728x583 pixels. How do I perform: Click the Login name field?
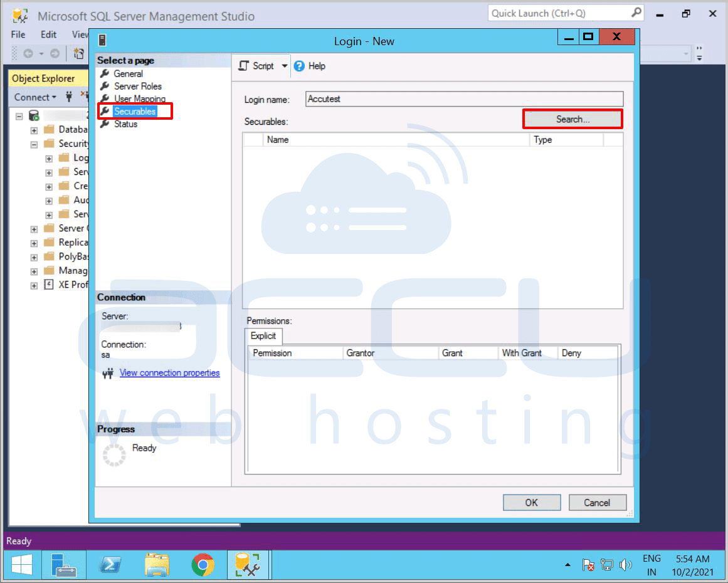coord(464,99)
